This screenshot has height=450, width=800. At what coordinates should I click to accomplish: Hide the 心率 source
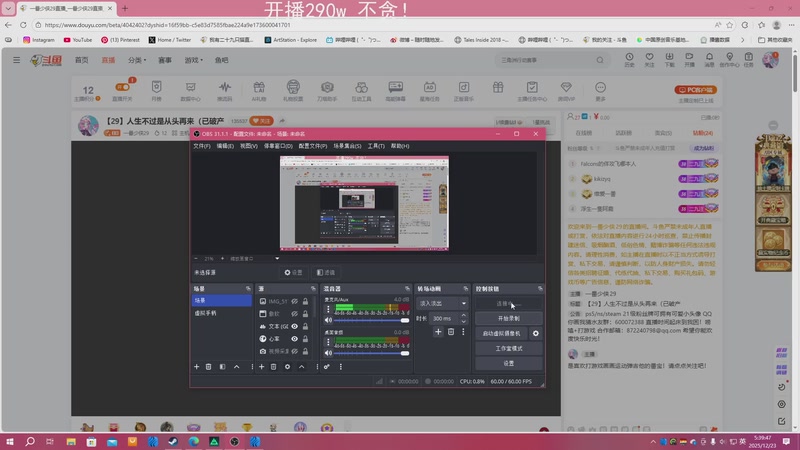pyautogui.click(x=294, y=339)
